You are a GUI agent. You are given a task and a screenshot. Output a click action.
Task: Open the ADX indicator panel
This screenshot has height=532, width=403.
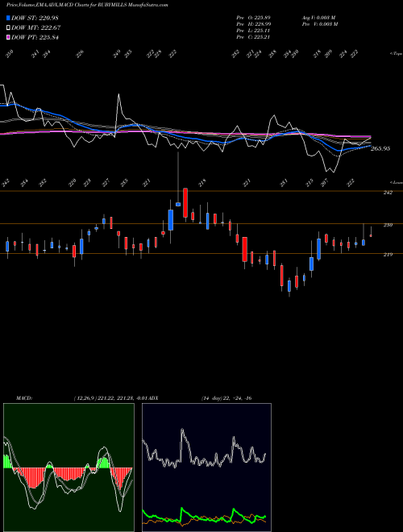tap(206, 468)
